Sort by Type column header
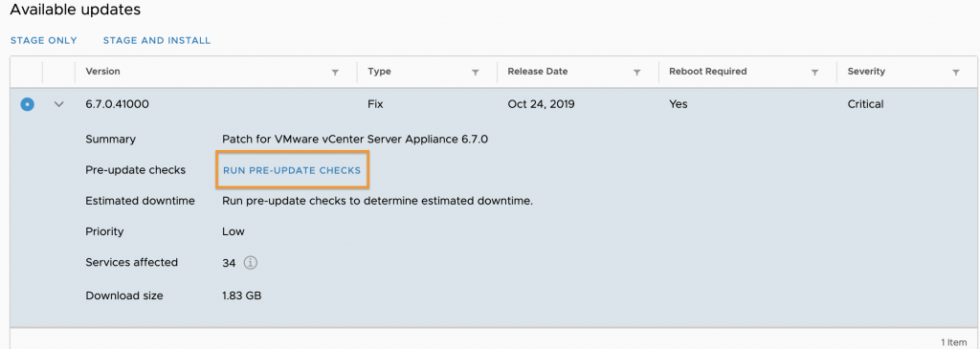 click(x=379, y=71)
